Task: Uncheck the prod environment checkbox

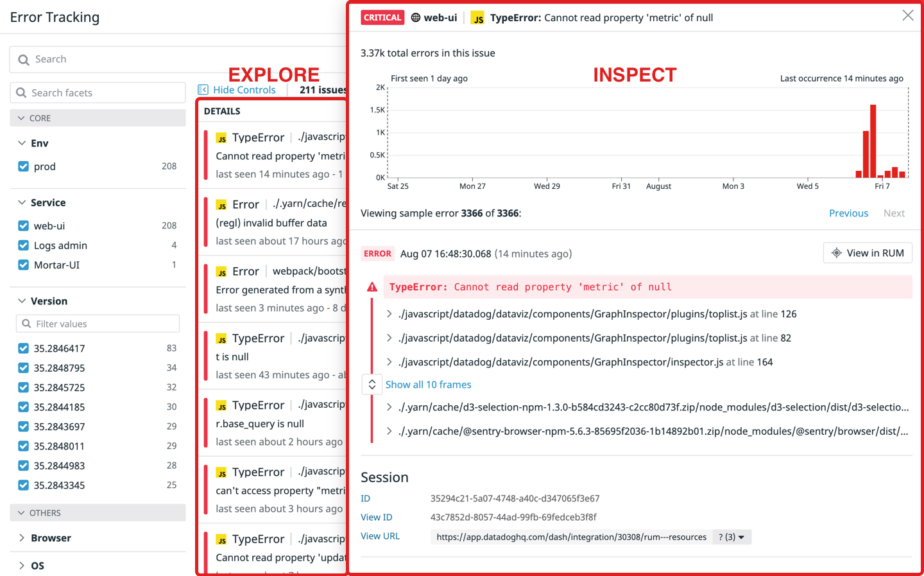Action: [24, 166]
